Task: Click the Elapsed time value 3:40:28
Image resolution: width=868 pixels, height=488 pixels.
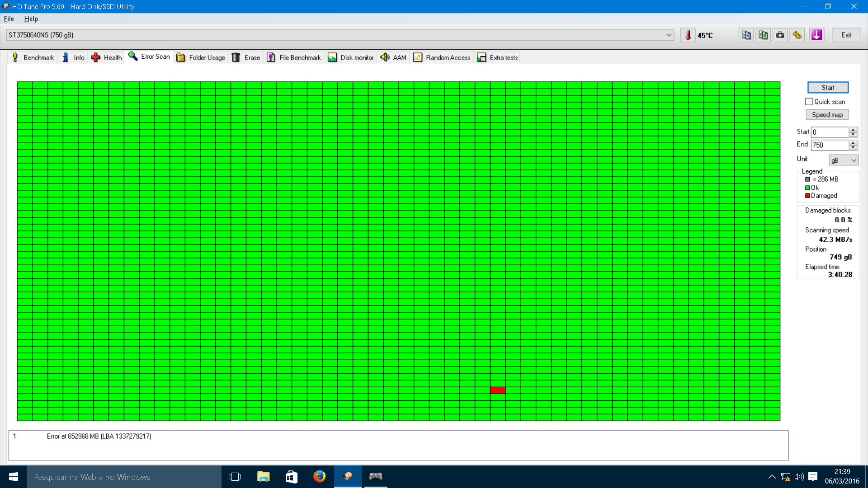Action: coord(840,275)
